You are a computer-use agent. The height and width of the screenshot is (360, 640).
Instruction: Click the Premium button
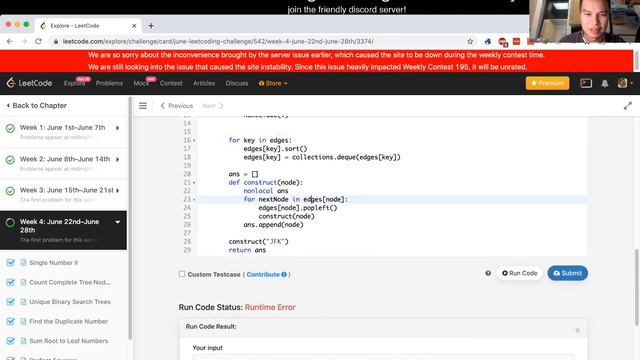(547, 83)
